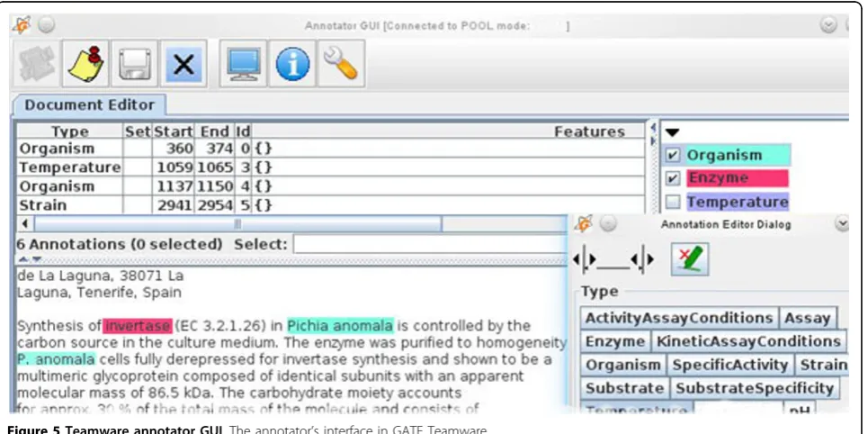Choose the SubstrateSpecificity type button
Viewport: 868px width, 434px height.
(x=755, y=389)
